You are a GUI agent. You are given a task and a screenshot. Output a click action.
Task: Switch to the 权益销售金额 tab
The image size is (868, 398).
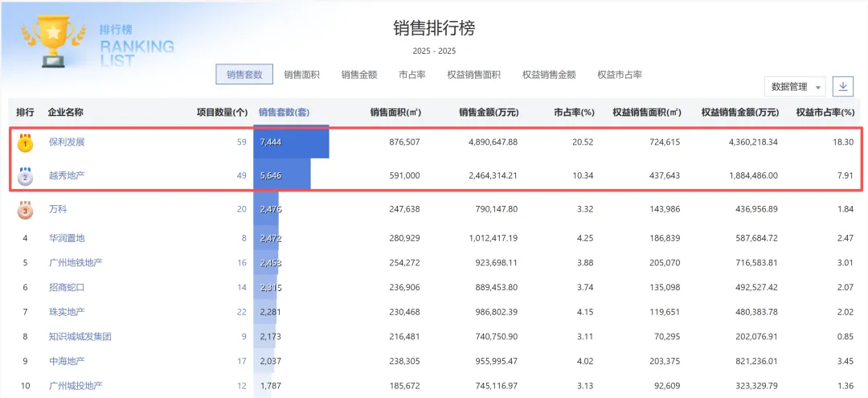[x=549, y=75]
